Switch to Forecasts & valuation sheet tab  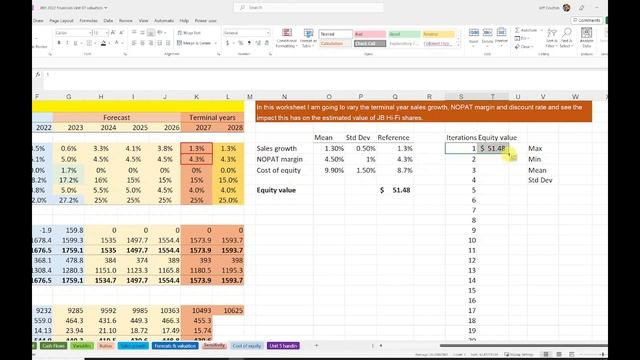175,346
